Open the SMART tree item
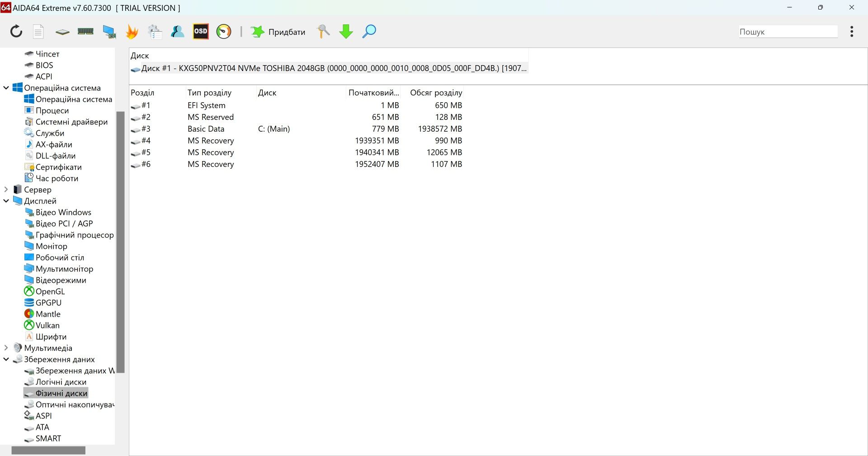Viewport: 868px width, 456px height. 42,438
